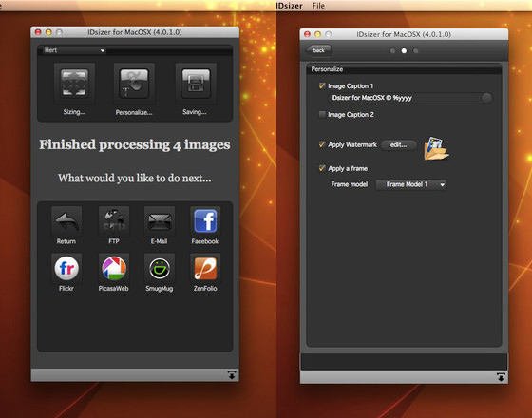
Task: Toggle the Apply a frame checkbox
Action: (x=322, y=168)
